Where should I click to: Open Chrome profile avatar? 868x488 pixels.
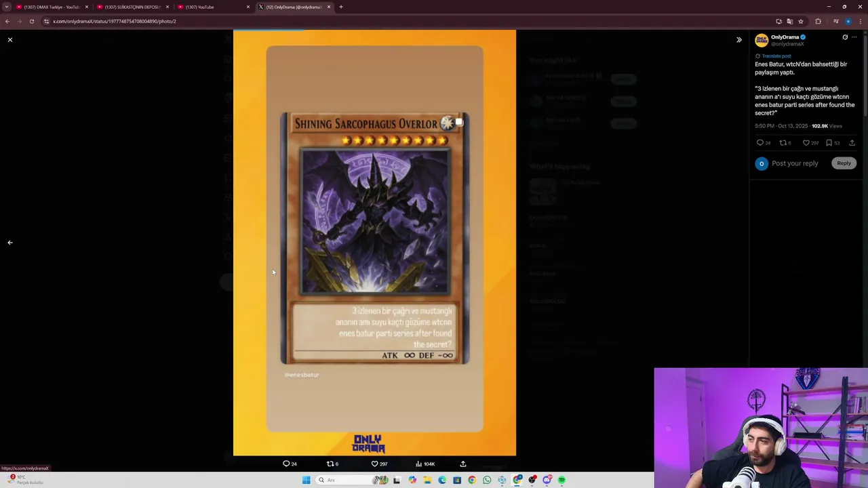(x=848, y=21)
